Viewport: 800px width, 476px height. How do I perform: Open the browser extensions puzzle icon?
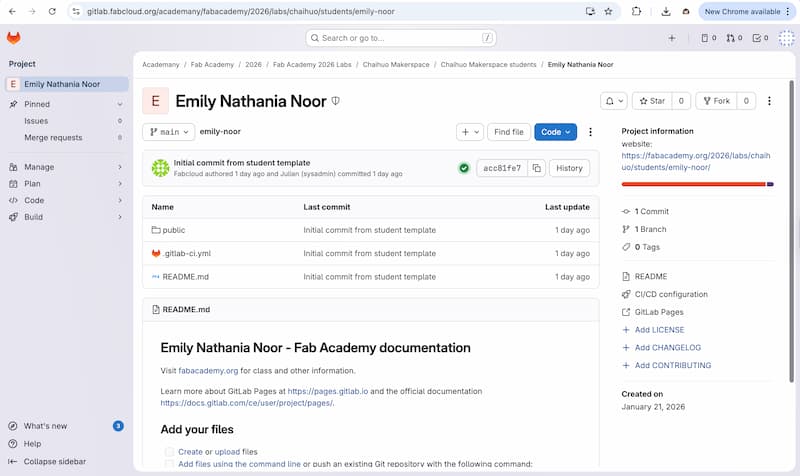[636, 11]
